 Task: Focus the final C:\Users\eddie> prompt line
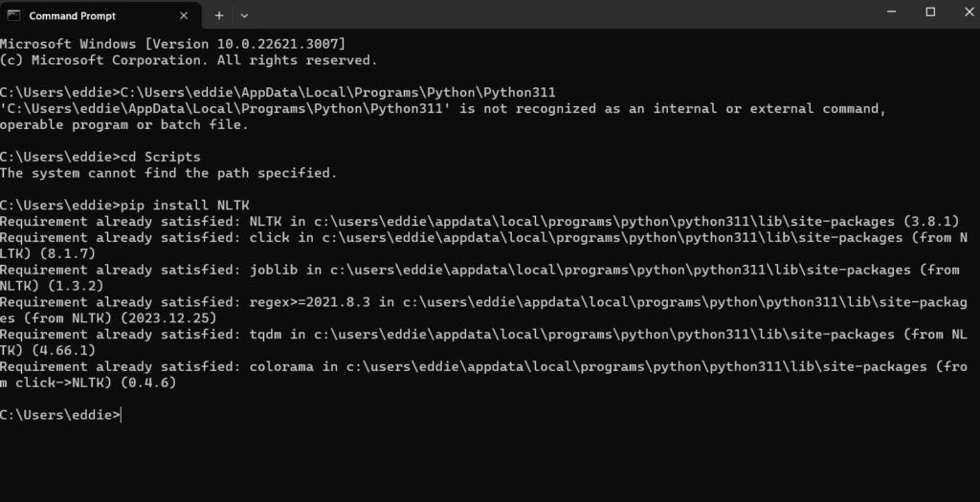click(61, 414)
